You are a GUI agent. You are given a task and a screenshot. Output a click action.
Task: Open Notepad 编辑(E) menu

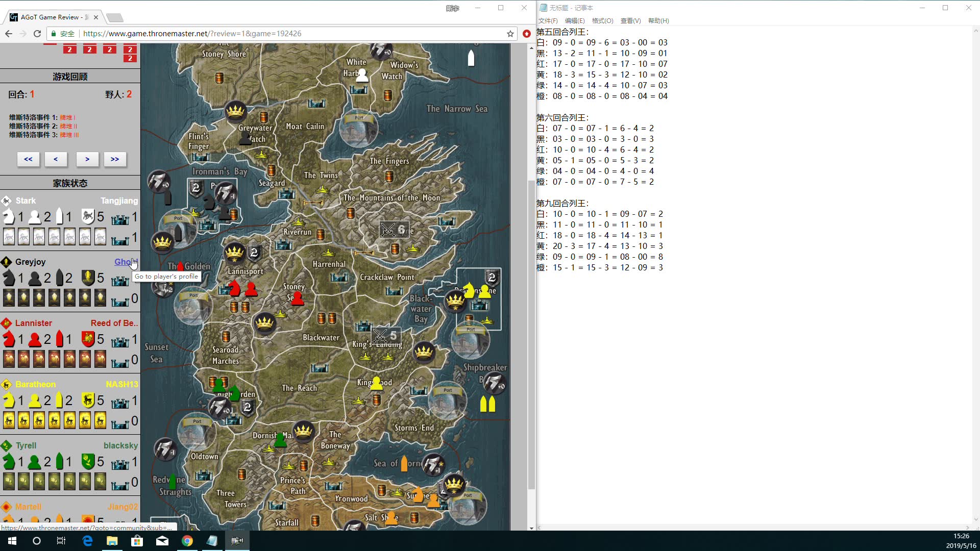click(x=575, y=21)
